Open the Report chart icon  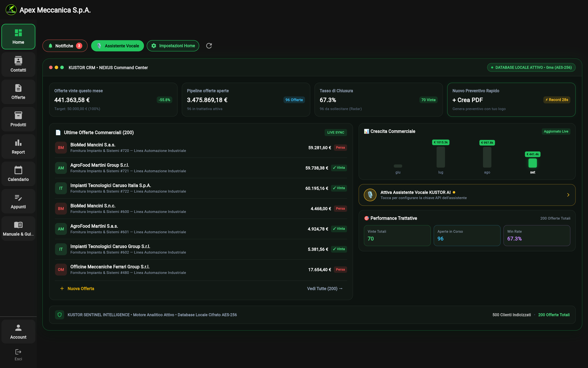click(x=18, y=143)
